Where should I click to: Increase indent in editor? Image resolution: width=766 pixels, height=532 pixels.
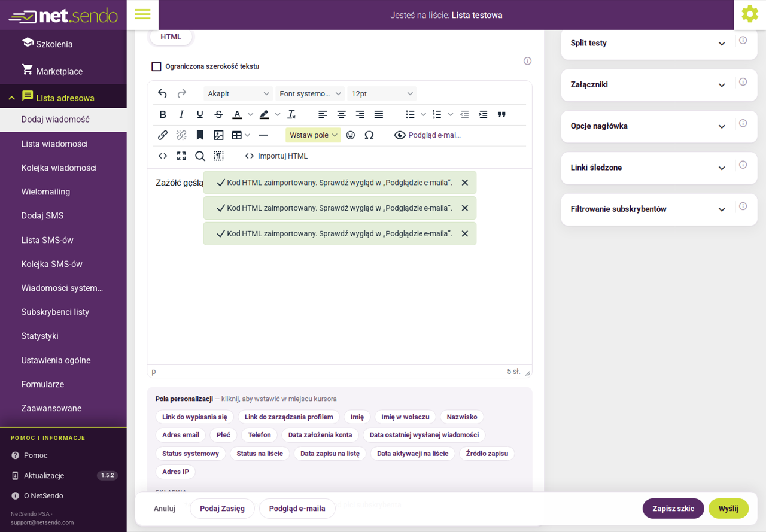tap(483, 114)
